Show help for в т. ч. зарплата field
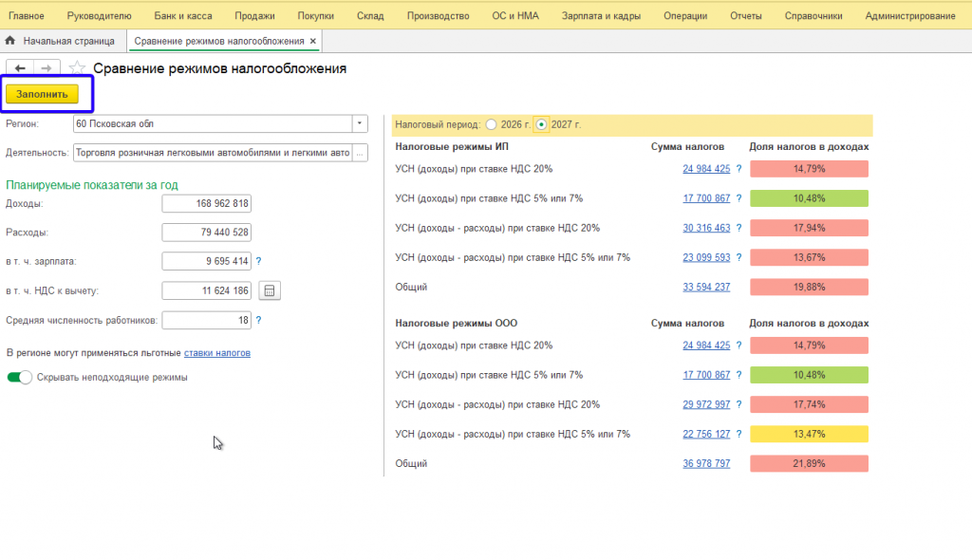The width and height of the screenshot is (972, 560). [x=258, y=261]
